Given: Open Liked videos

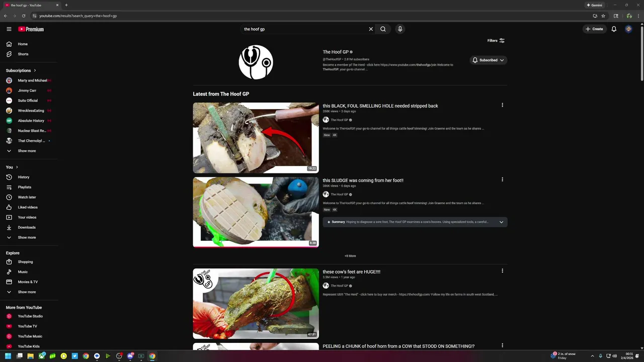Looking at the screenshot, I should click(x=29, y=207).
